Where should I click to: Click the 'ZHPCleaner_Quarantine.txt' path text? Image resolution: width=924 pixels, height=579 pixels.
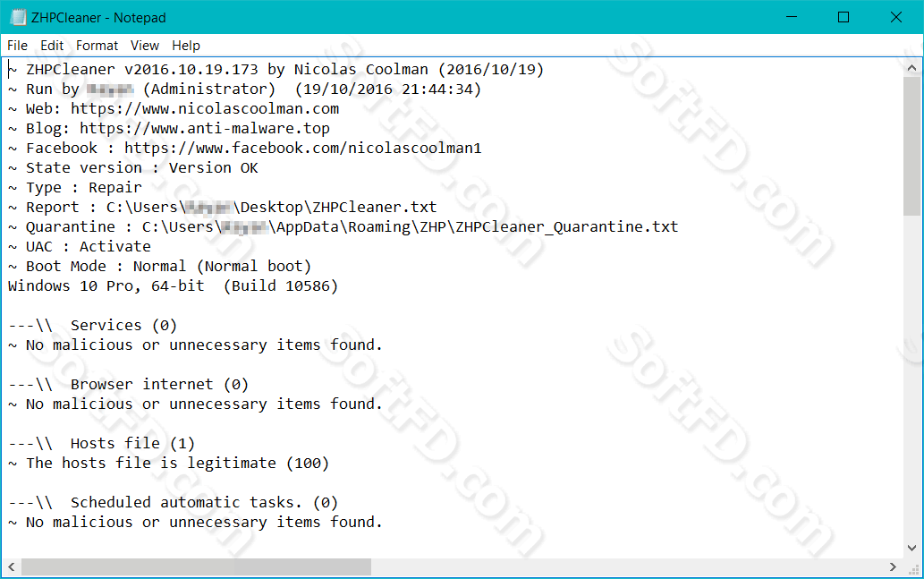[567, 227]
